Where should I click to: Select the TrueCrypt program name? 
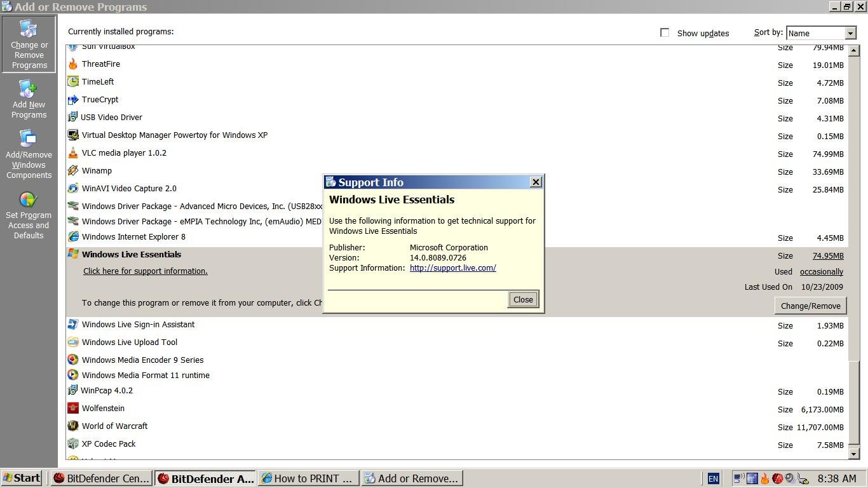pos(100,100)
